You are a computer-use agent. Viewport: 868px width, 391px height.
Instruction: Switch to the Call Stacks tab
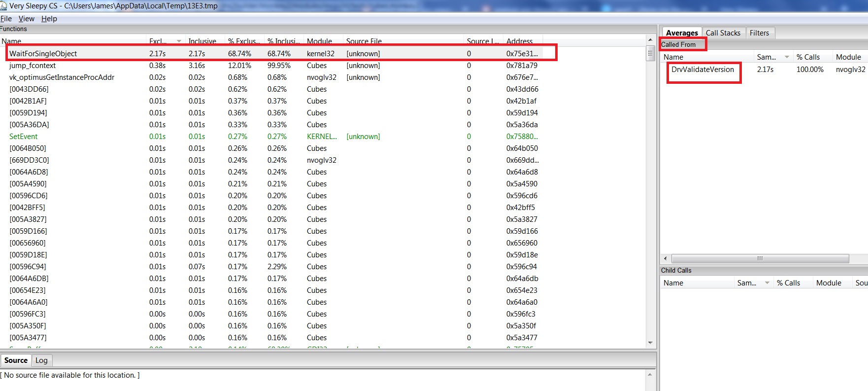tap(723, 33)
